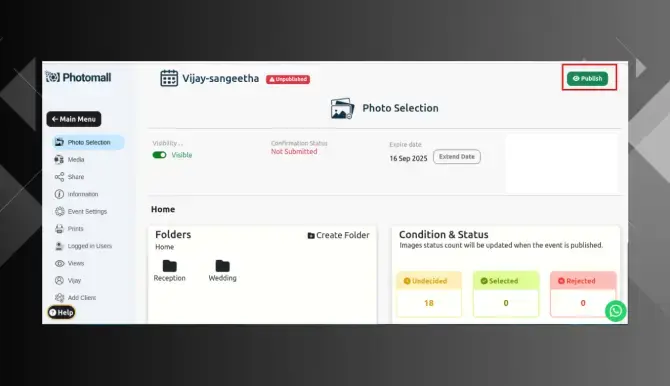Click the Unpublished status badge
The width and height of the screenshot is (670, 386).
click(x=288, y=79)
